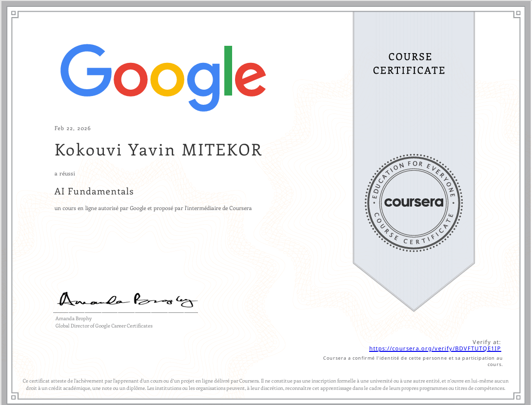532x405 pixels.
Task: Click the top-left corner ornament
Action: [x=14, y=14]
